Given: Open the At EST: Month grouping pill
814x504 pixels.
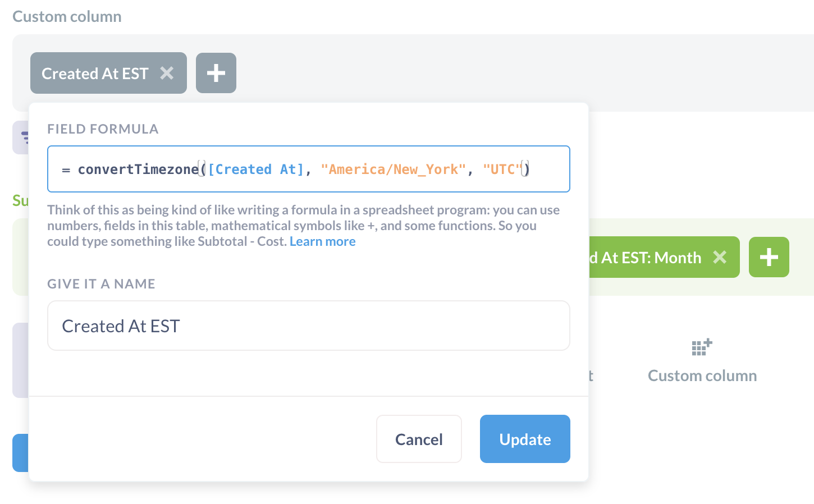Looking at the screenshot, I should (x=646, y=258).
